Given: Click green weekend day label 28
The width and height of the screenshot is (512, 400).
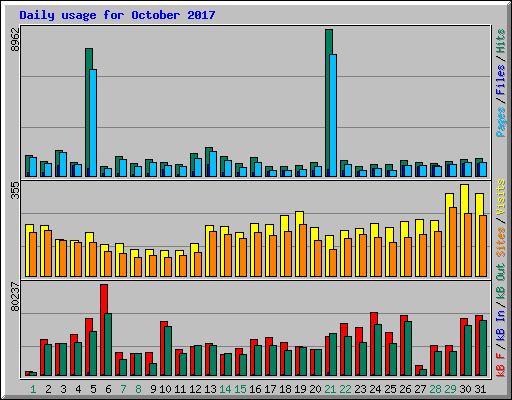Looking at the screenshot, I should (x=435, y=389).
